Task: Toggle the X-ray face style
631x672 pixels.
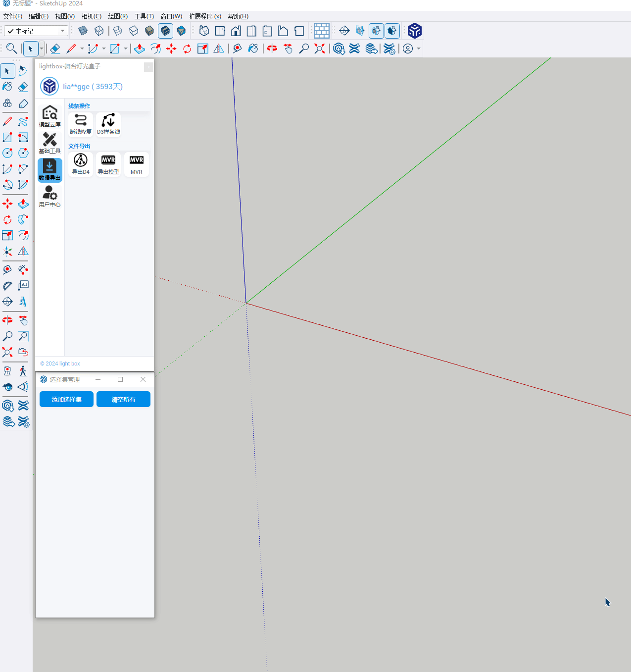Action: click(83, 31)
